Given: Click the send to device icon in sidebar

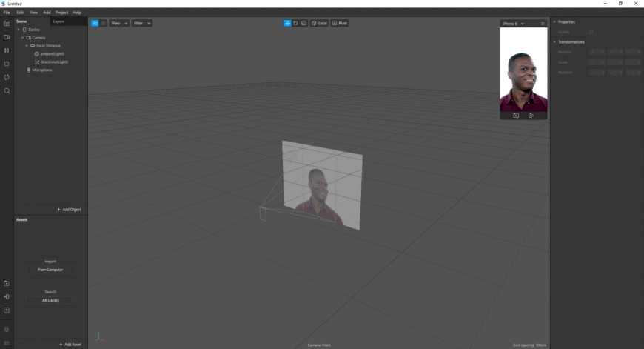Looking at the screenshot, I should tap(7, 297).
